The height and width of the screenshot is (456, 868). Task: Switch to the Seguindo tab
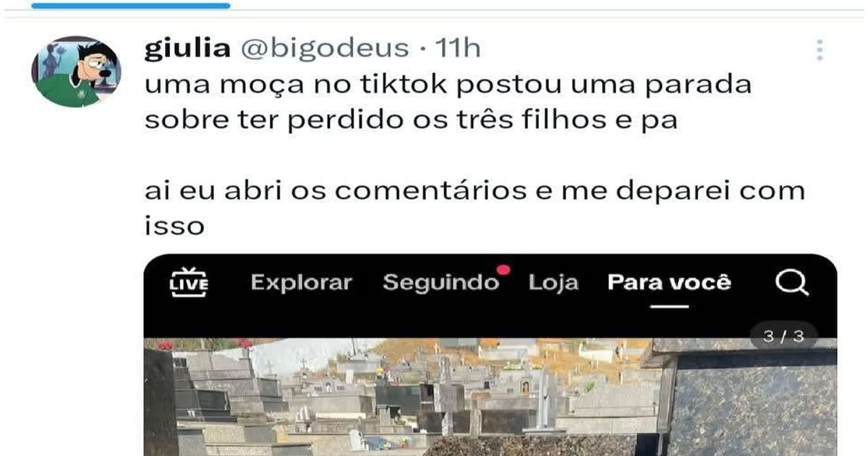pos(441,282)
